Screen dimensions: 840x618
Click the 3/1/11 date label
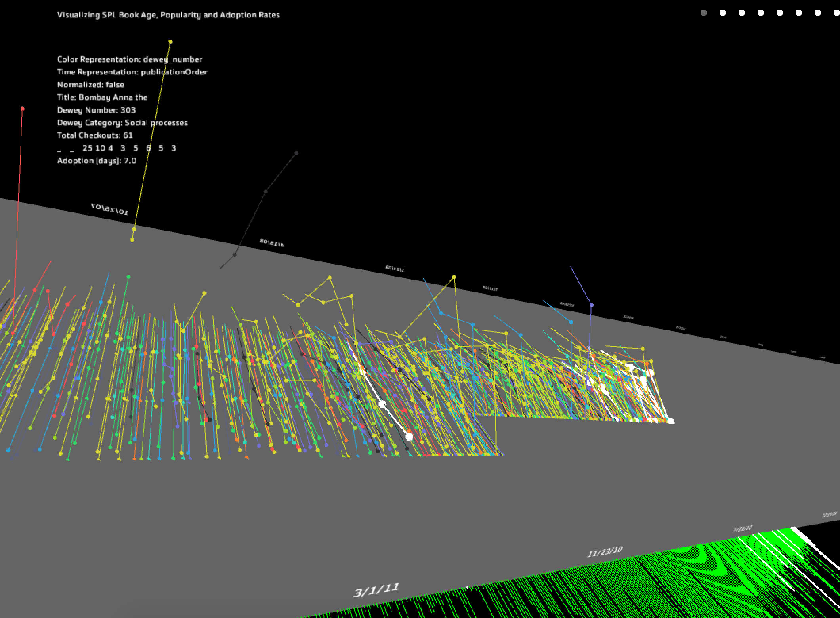(376, 590)
